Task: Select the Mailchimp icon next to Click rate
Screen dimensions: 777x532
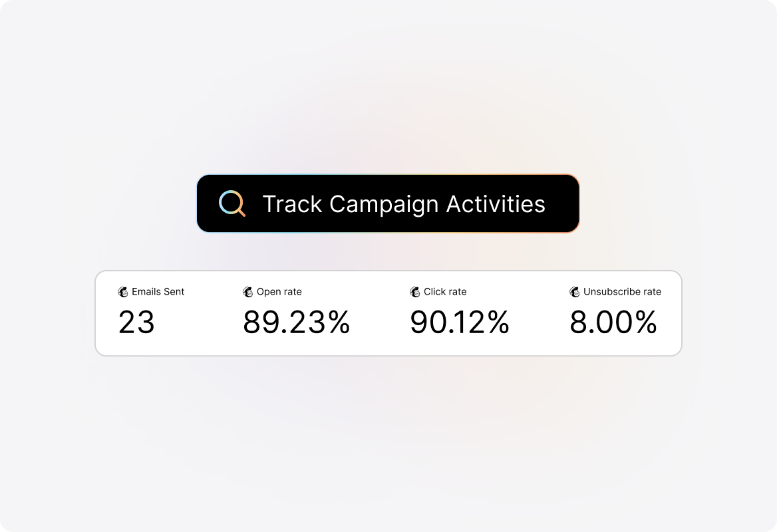Action: pyautogui.click(x=413, y=291)
